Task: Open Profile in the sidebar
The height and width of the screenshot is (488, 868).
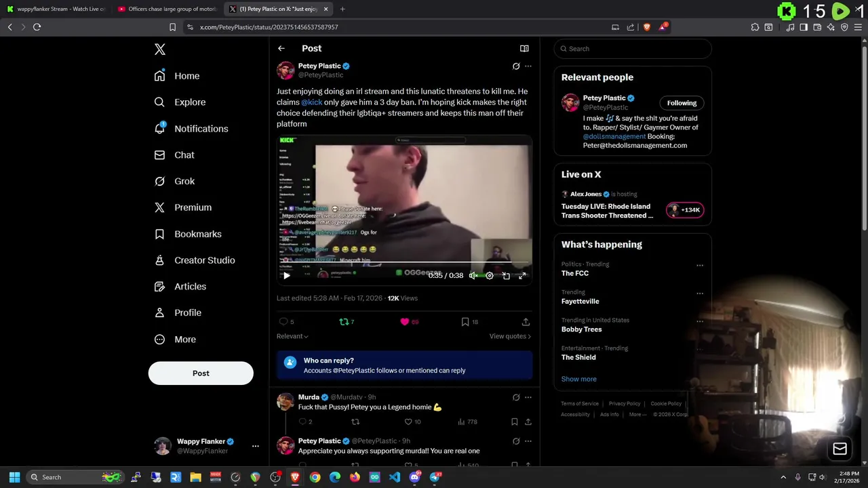Action: tap(177, 313)
